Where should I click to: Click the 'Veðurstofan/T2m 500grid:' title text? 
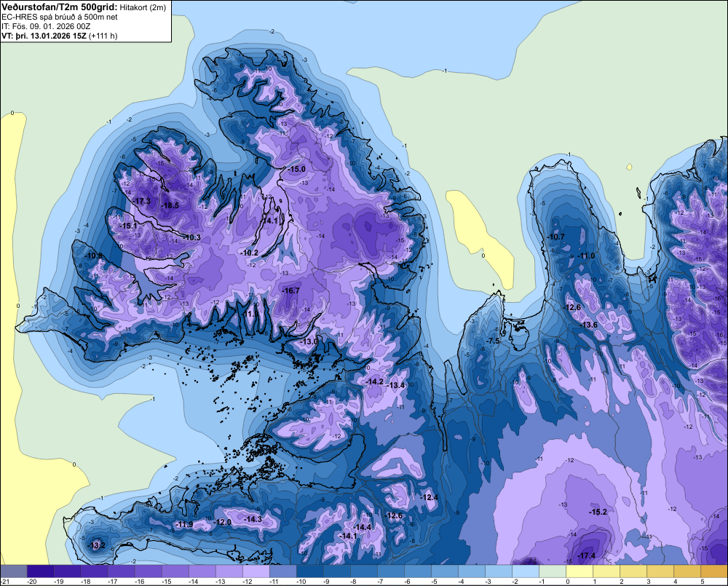coord(60,7)
